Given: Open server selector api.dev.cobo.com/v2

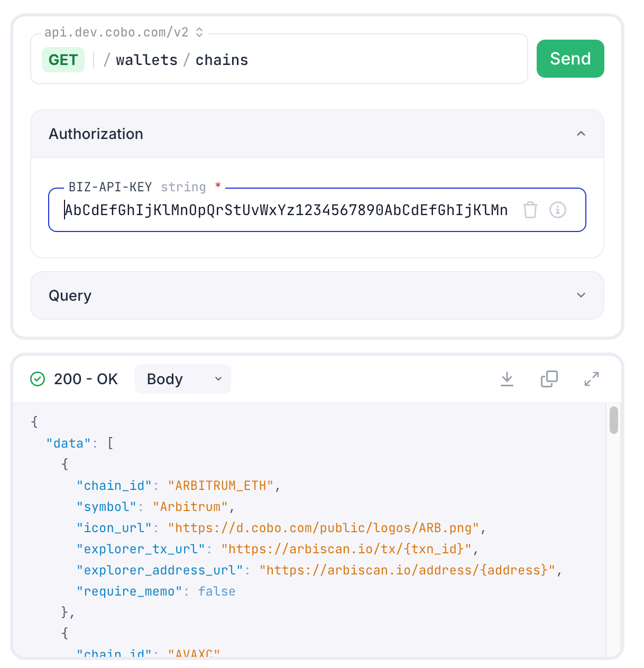Looking at the screenshot, I should click(x=124, y=32).
